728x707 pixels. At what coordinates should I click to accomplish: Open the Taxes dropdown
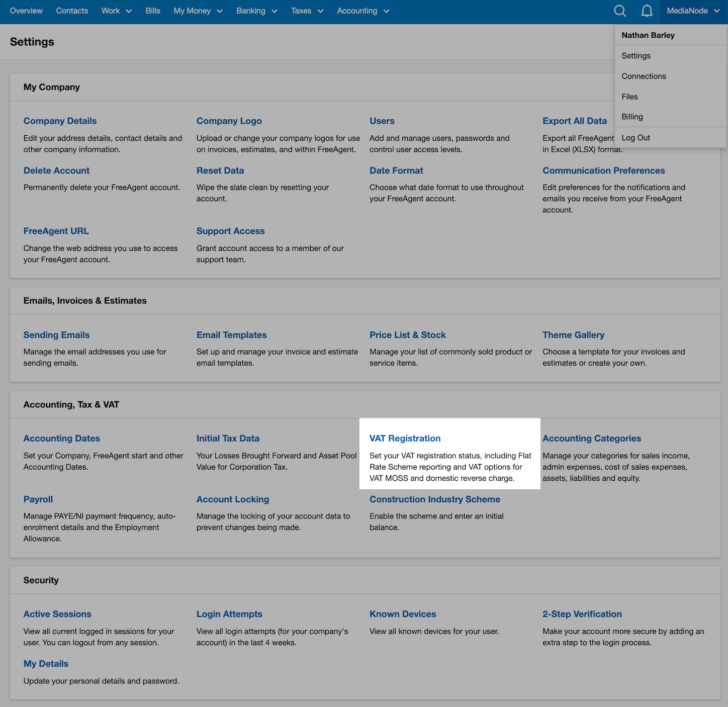click(x=307, y=11)
